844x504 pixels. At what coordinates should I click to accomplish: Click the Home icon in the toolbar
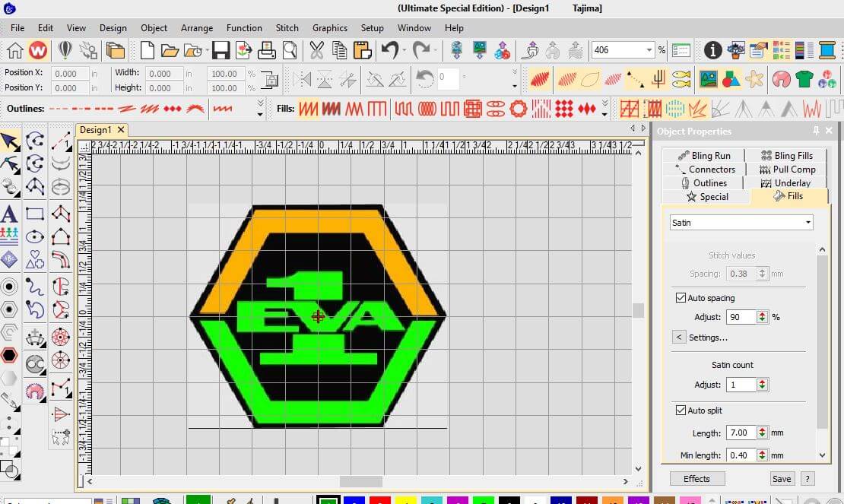(x=14, y=51)
